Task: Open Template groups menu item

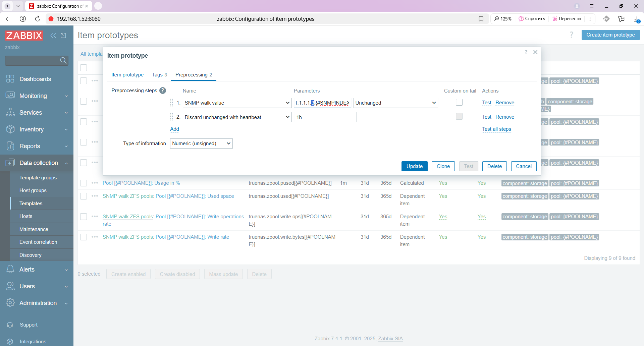Action: [38, 178]
